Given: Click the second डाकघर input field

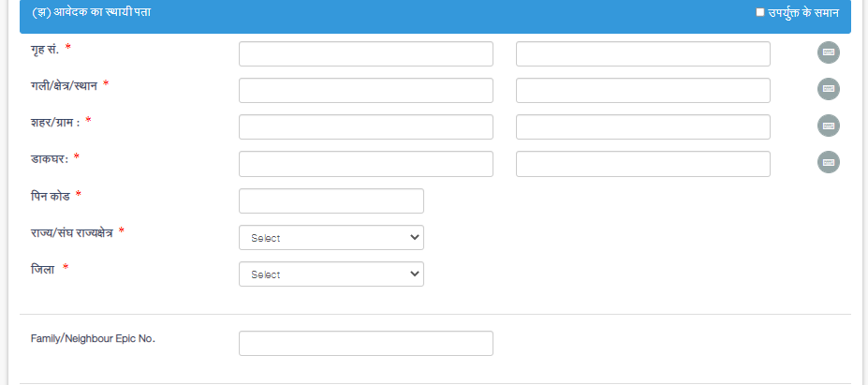Looking at the screenshot, I should pos(642,164).
